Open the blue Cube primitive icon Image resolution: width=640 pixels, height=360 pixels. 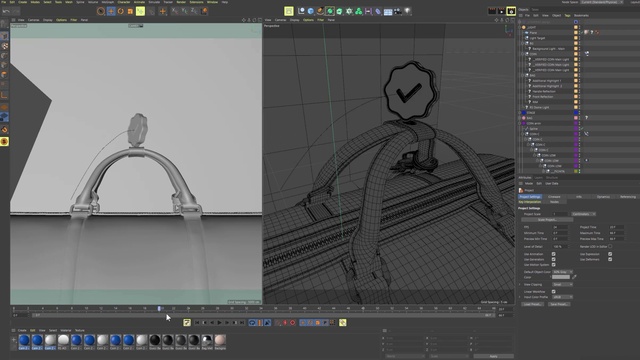(311, 11)
